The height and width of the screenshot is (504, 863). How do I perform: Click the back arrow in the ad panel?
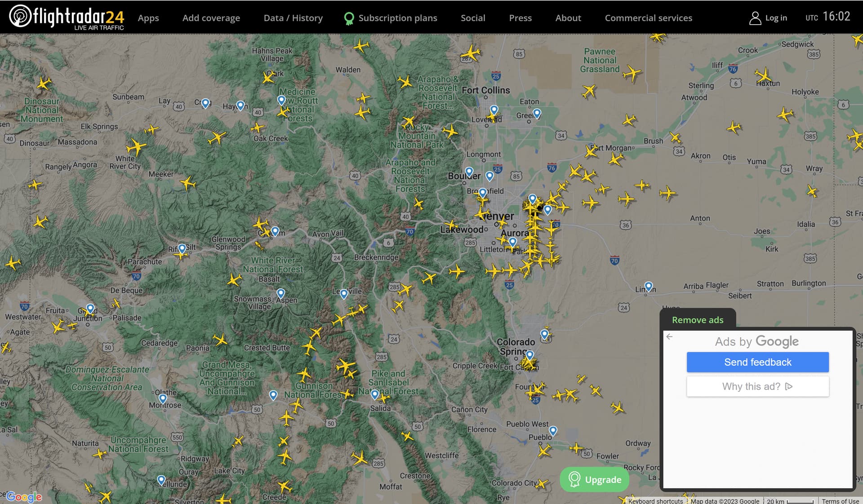[x=670, y=336]
